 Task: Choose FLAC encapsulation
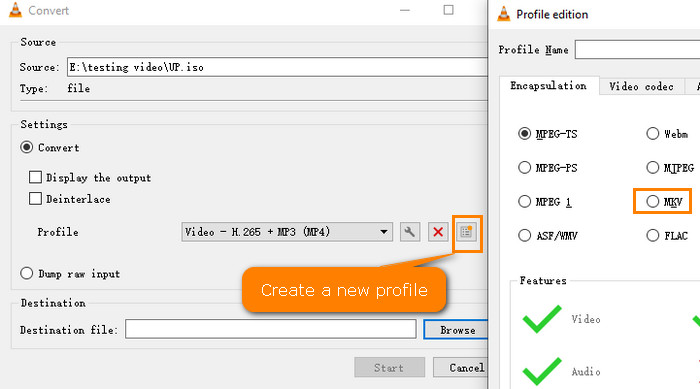click(653, 235)
